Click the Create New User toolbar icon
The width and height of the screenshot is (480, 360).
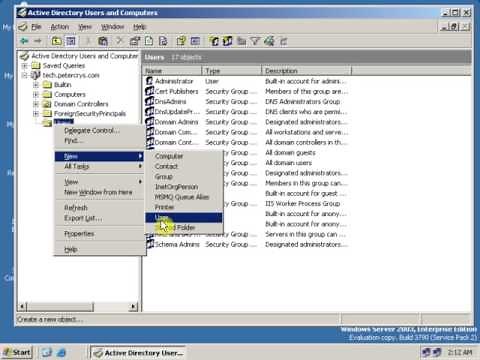pos(214,41)
